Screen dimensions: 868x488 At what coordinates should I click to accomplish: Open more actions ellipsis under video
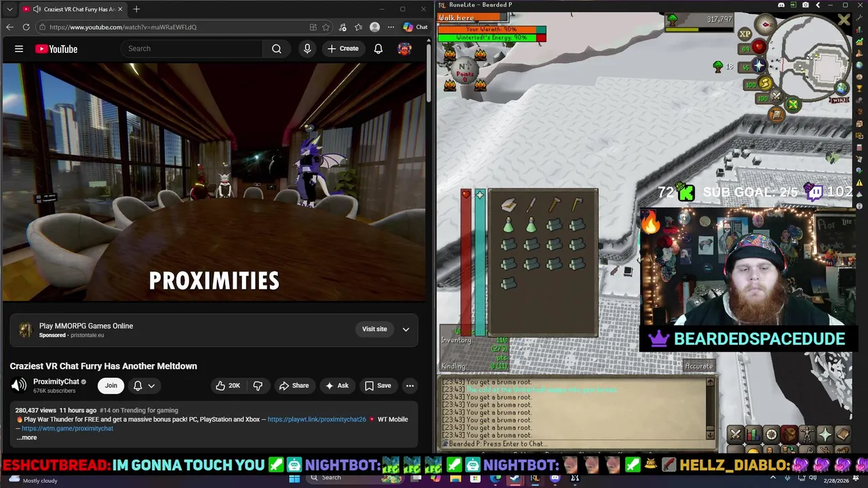pyautogui.click(x=410, y=386)
